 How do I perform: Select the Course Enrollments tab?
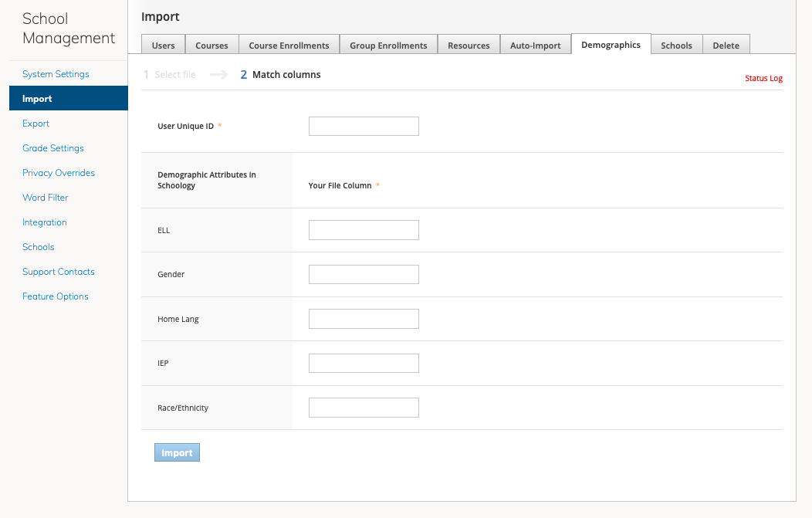289,45
